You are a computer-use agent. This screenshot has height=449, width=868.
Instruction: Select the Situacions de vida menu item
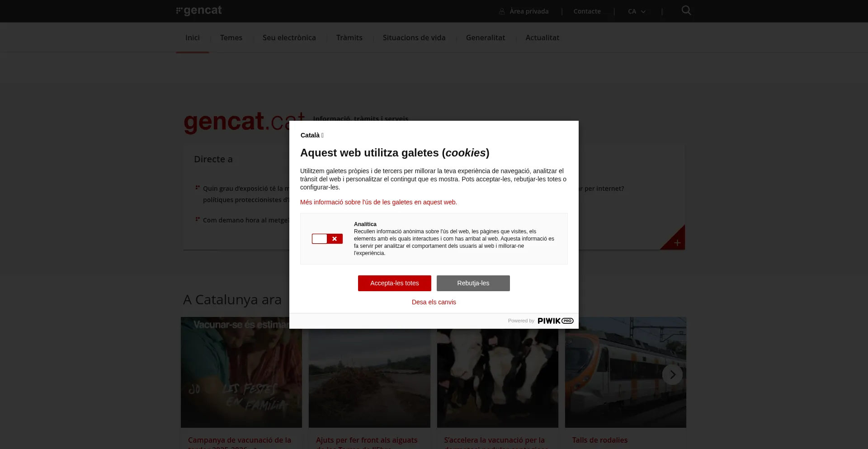[414, 38]
